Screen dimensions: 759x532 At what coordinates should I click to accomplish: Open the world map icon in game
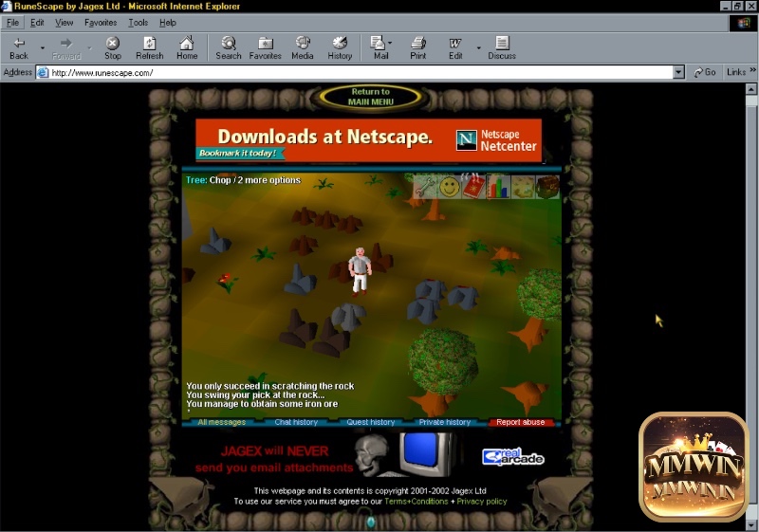(523, 187)
